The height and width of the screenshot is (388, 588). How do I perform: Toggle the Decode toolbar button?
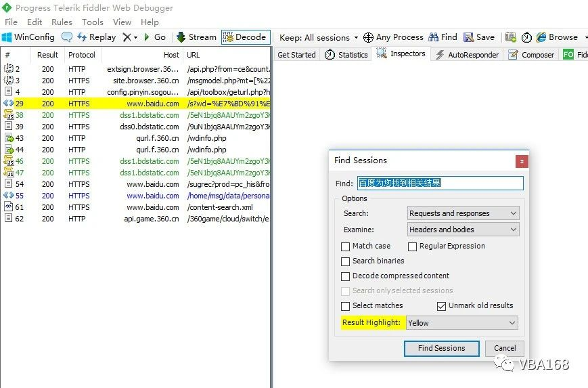coord(245,37)
